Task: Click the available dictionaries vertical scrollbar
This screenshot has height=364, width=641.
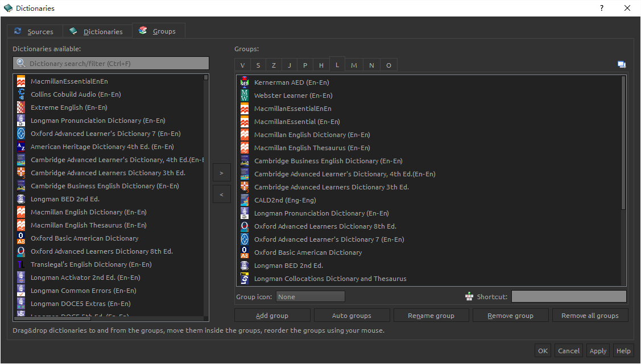Action: tap(206, 195)
